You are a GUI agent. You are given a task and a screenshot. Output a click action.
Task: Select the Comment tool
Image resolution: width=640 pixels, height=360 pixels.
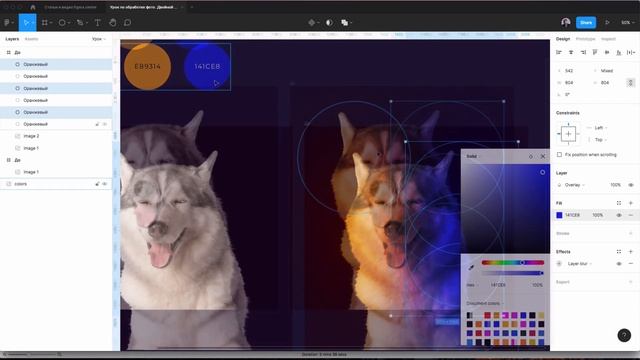[127, 23]
